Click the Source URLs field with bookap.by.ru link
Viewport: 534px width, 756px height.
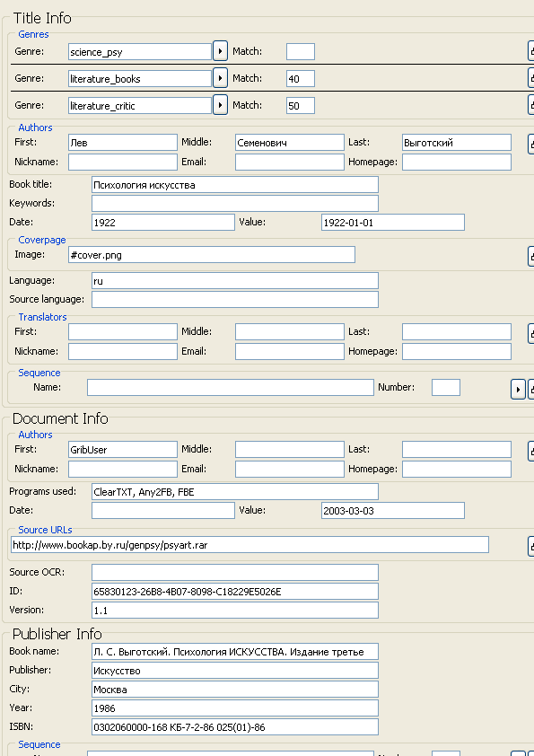(249, 545)
